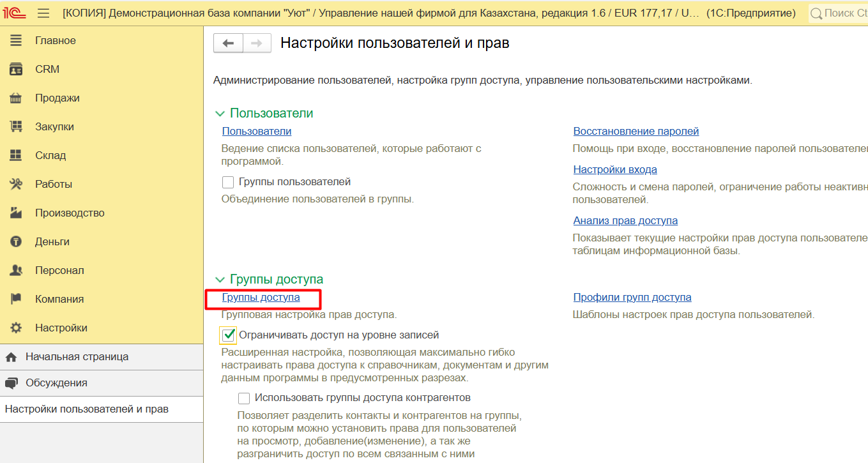Open the Настройки gear icon section

[16, 328]
